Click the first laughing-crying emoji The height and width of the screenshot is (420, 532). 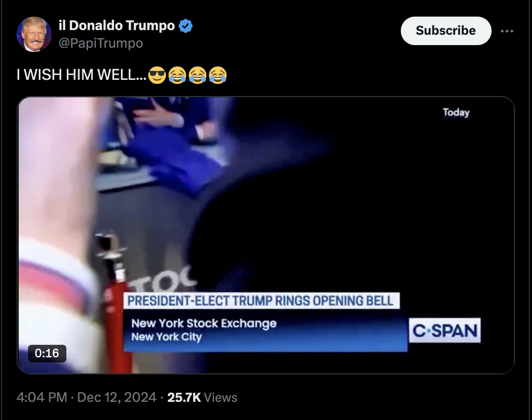(177, 75)
